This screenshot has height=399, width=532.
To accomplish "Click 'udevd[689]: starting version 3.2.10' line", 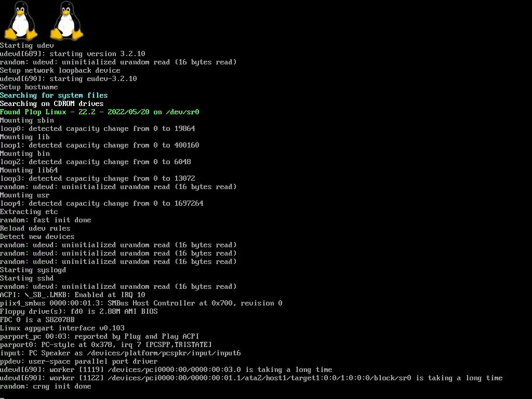I will 73,54.
